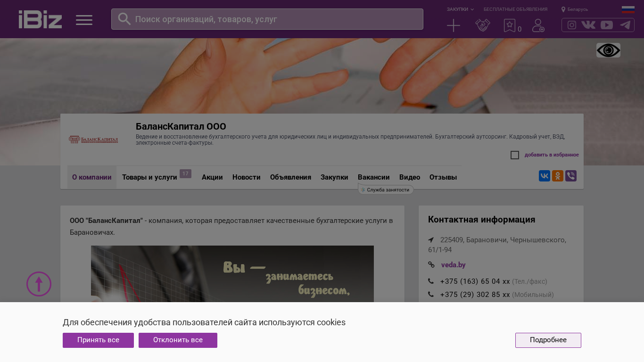Click the banner image with business slogan
The width and height of the screenshot is (644, 362).
point(232,274)
